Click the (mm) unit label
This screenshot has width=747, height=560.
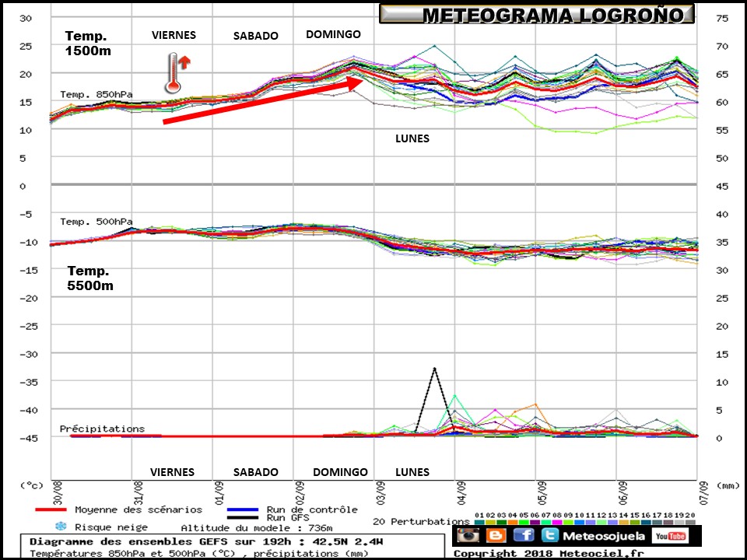(x=728, y=485)
